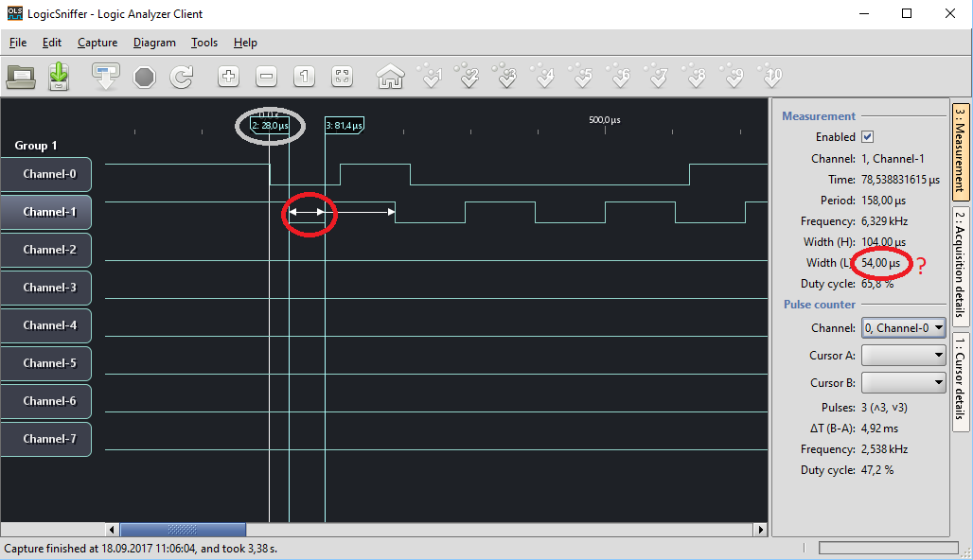Stop capture toolbar button
973x560 pixels.
[144, 78]
